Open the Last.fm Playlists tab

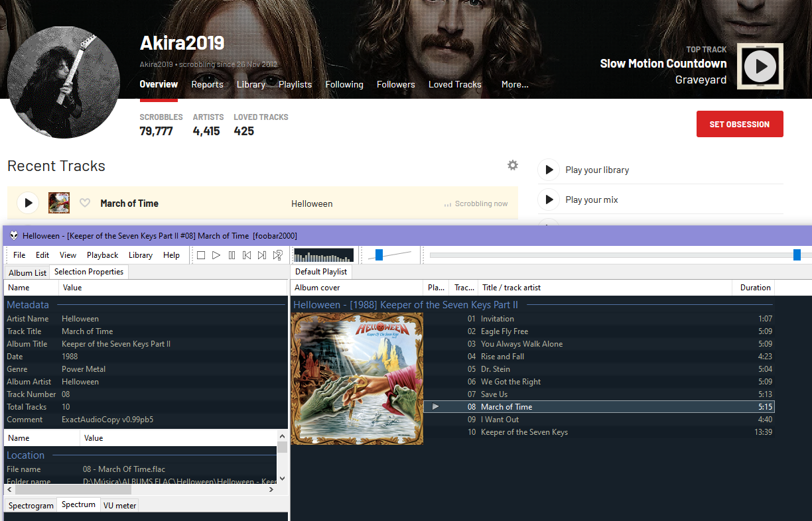295,84
